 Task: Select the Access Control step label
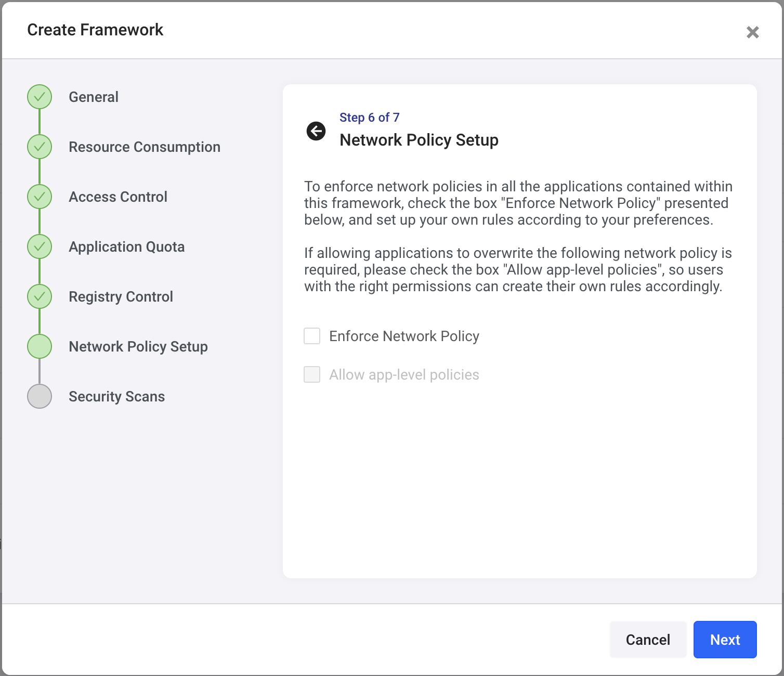(118, 197)
